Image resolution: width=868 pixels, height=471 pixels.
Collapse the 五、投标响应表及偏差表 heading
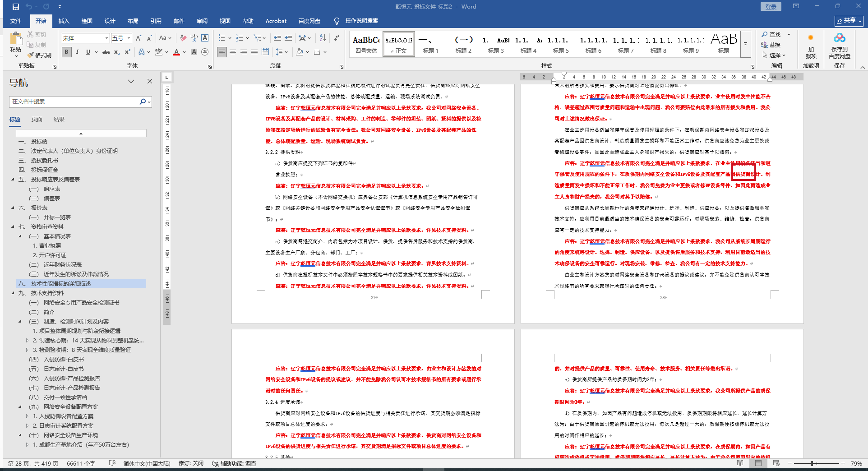pyautogui.click(x=13, y=180)
